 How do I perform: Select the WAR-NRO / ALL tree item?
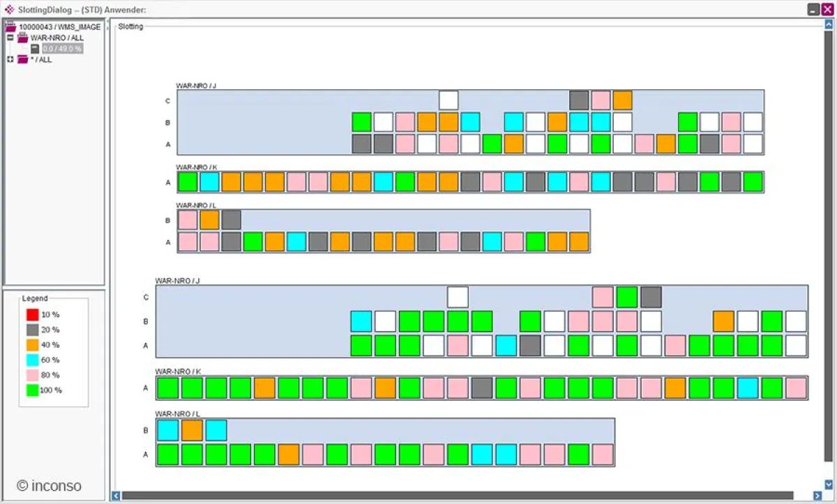pyautogui.click(x=58, y=37)
